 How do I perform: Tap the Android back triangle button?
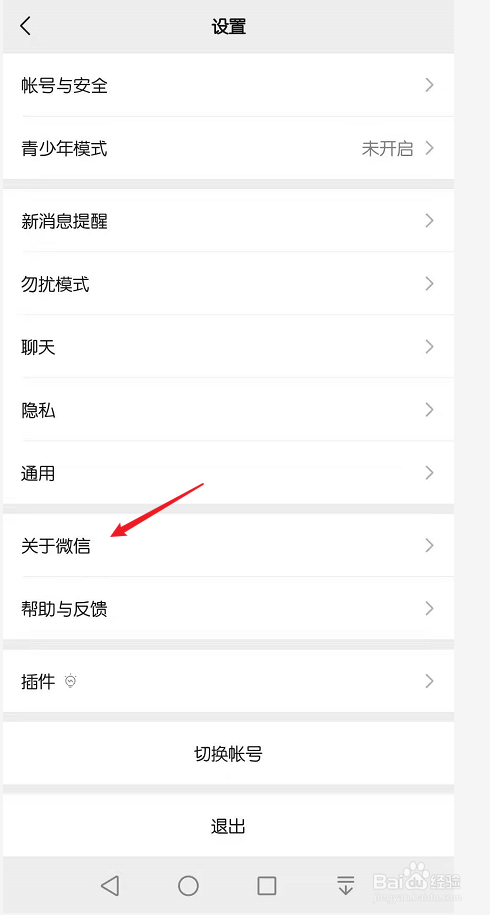[110, 885]
